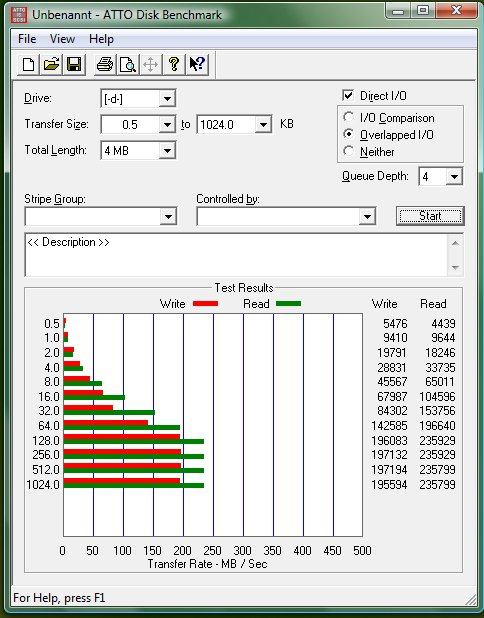Click the red write bar for 1024.0
This screenshot has height=618, width=484.
click(x=122, y=481)
